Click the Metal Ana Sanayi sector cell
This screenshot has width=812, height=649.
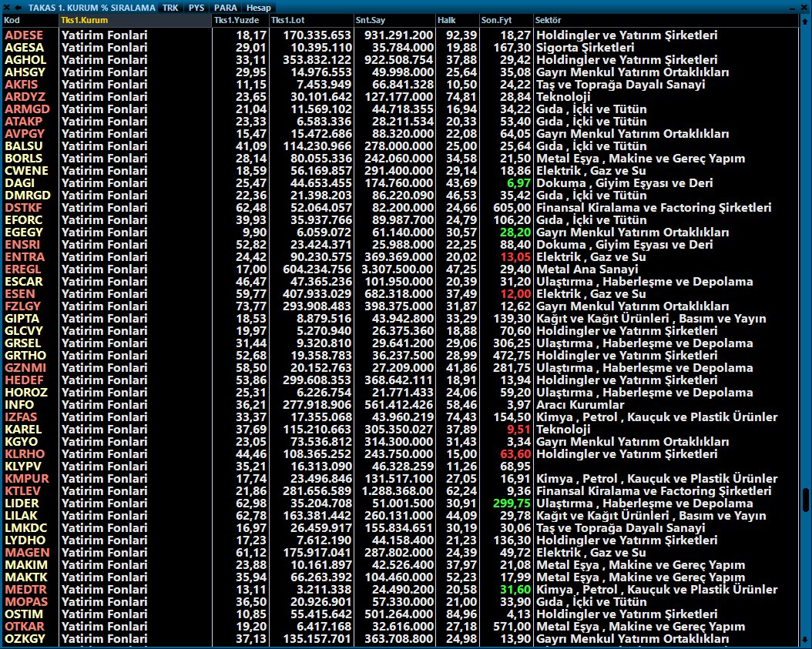point(587,269)
